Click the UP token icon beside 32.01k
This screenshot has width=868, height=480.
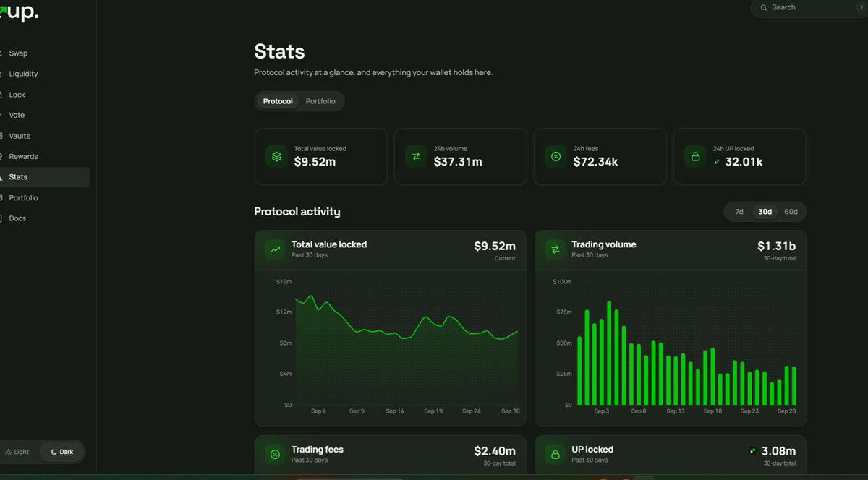tap(718, 162)
